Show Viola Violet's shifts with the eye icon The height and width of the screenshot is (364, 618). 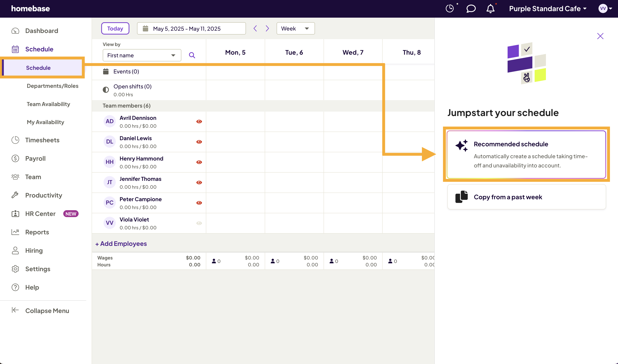click(x=199, y=223)
